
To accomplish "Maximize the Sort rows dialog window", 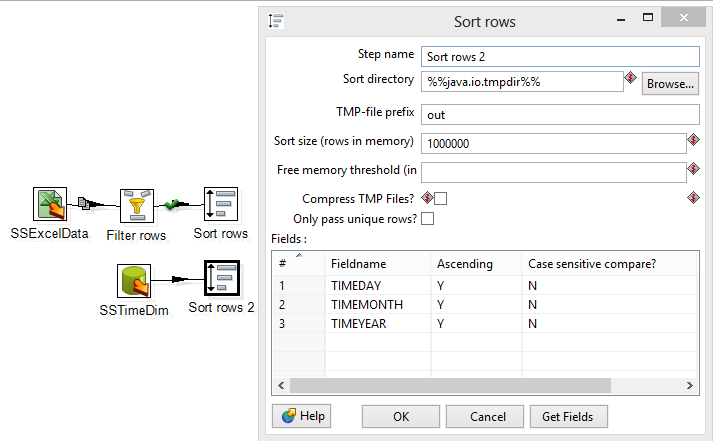I will click(648, 18).
